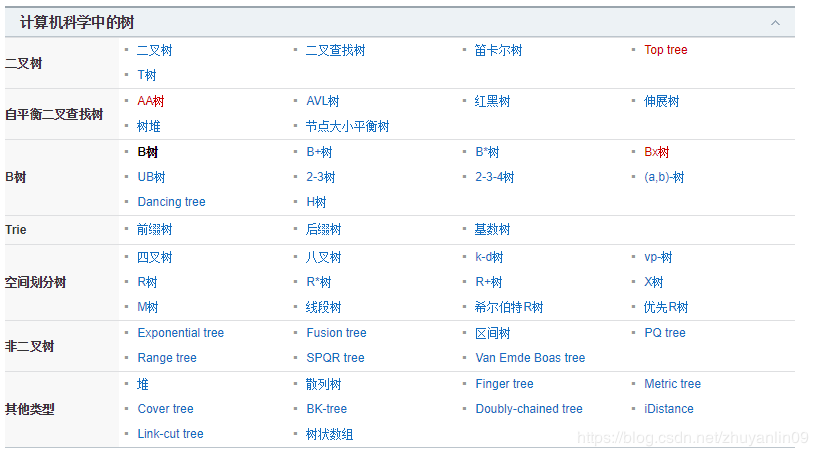This screenshot has height=456, width=818.
Task: Go to the 希尔伯特R树 page
Action: point(509,307)
